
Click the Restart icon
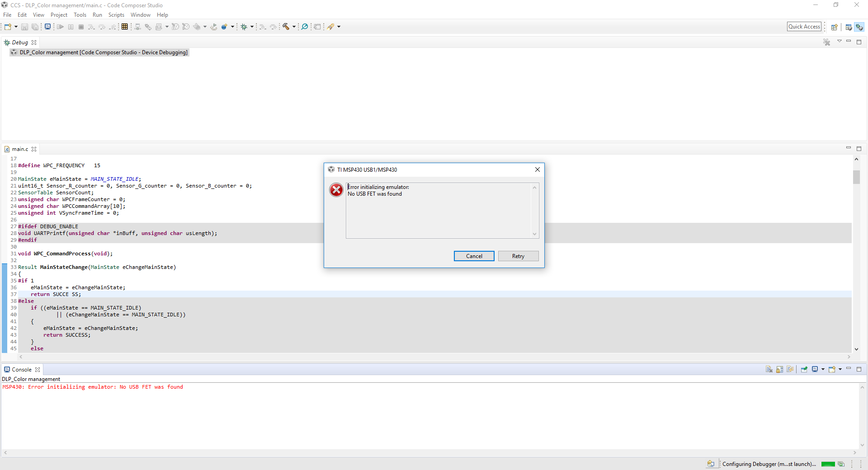coord(185,27)
